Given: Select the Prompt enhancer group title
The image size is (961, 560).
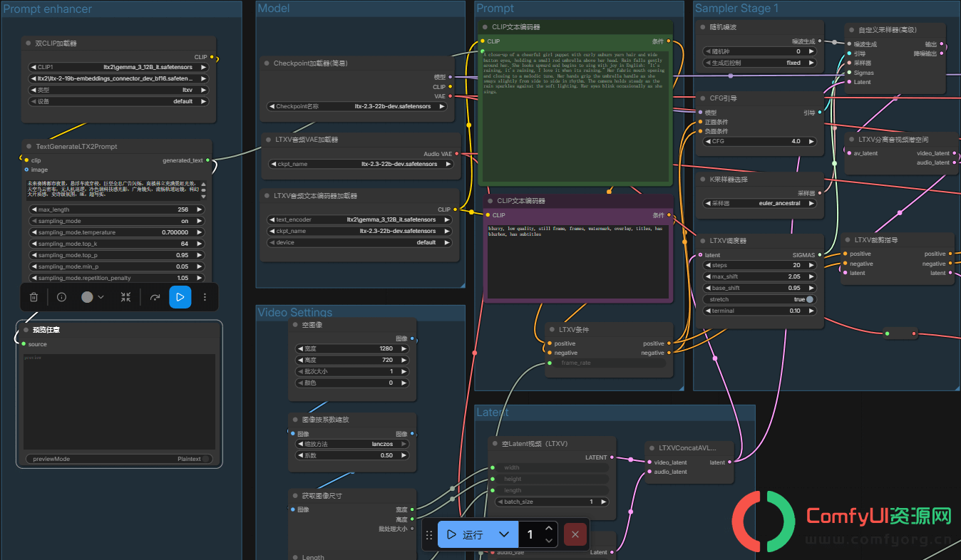Looking at the screenshot, I should [x=48, y=9].
